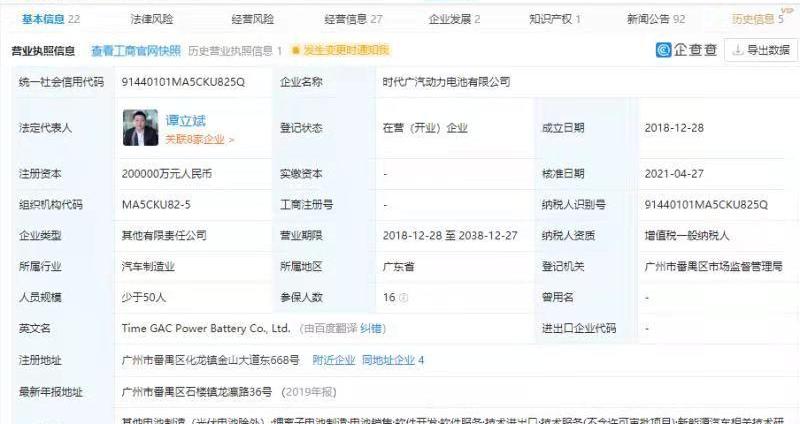
Task: Open the 历史信息 VIP tab
Action: (758, 19)
